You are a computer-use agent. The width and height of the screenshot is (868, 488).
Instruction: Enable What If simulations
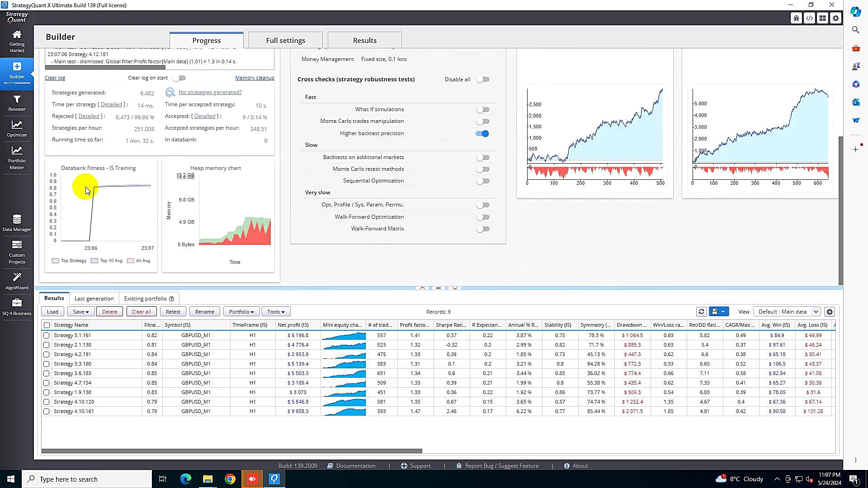coord(483,110)
